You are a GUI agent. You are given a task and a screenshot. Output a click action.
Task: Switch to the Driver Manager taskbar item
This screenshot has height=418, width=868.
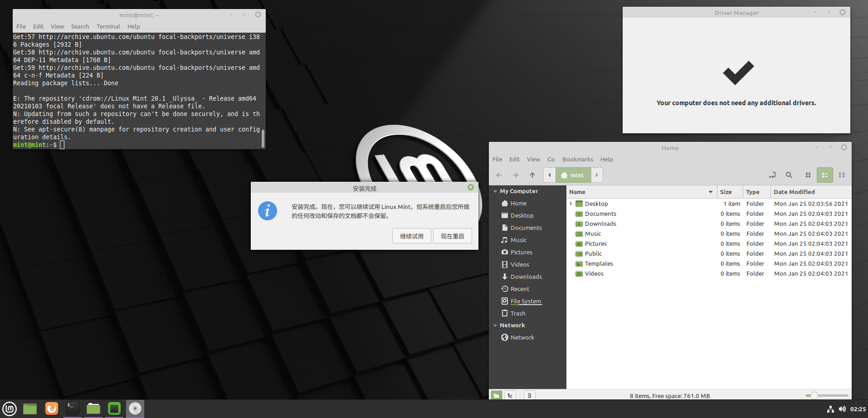pyautogui.click(x=114, y=408)
